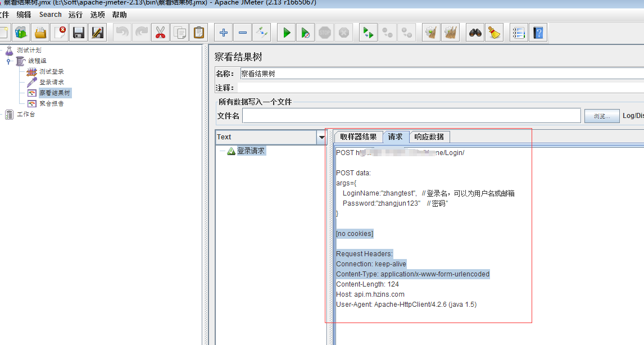Click the 浏览... browse button
Image resolution: width=644 pixels, height=345 pixels.
(x=601, y=116)
